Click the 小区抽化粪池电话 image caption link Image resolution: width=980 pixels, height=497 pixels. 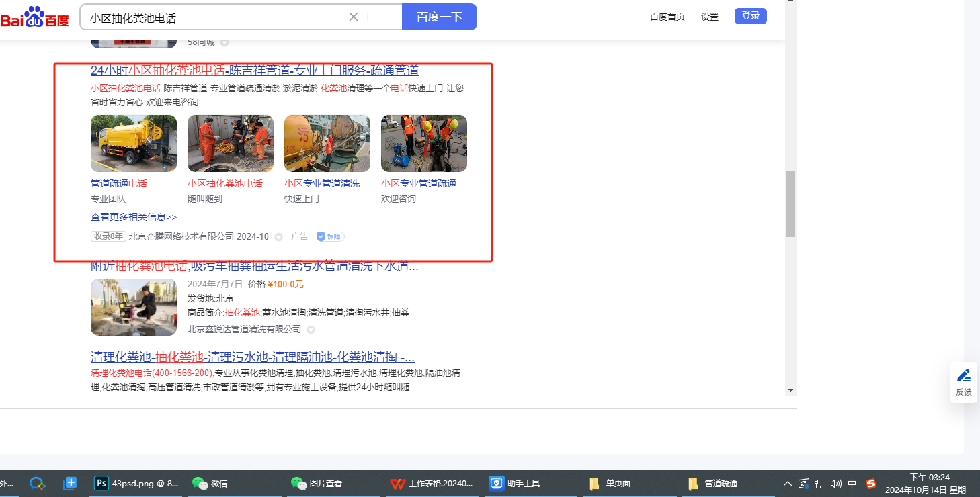tap(225, 183)
